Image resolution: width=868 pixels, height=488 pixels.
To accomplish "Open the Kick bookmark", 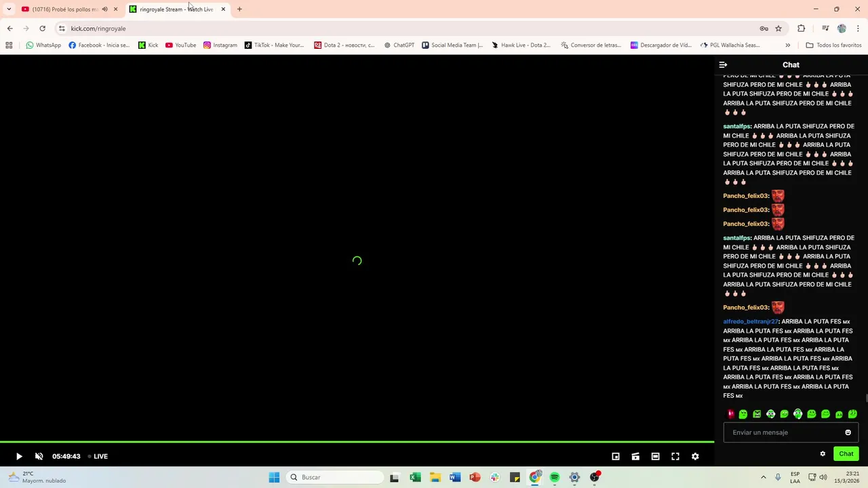I will click(x=148, y=45).
